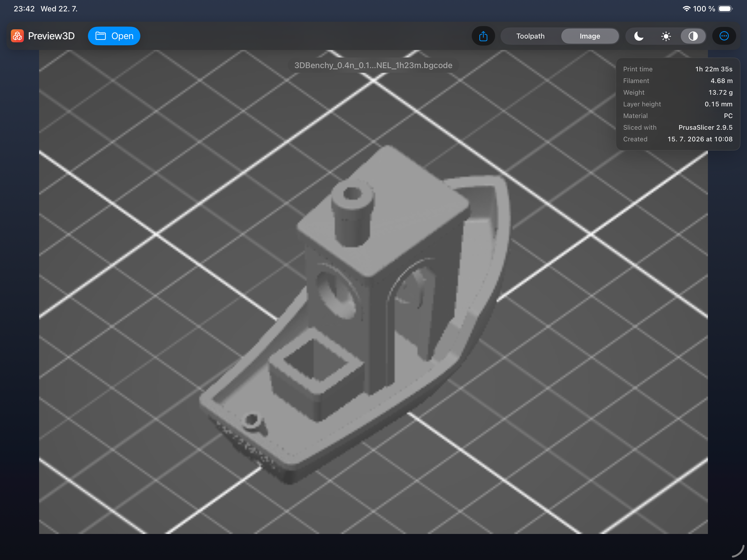
Task: Click the Preview3D app logo icon
Action: pyautogui.click(x=17, y=36)
